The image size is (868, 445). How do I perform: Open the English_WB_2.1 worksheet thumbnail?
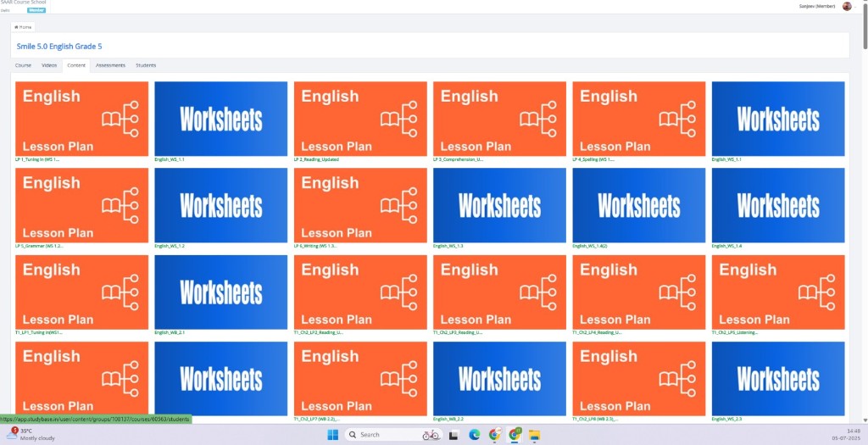coord(221,292)
